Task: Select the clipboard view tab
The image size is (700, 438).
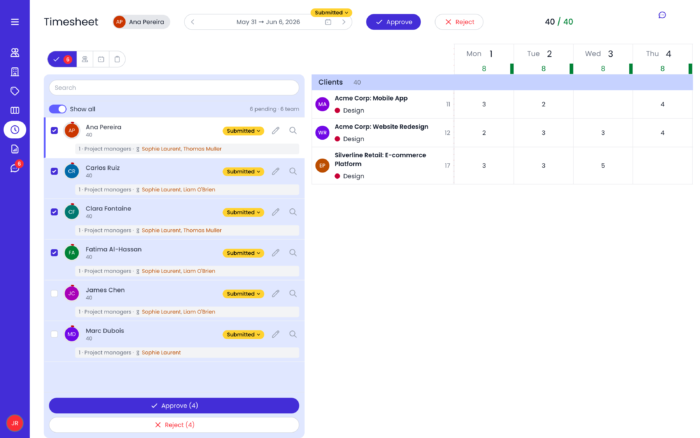Action: coord(117,59)
